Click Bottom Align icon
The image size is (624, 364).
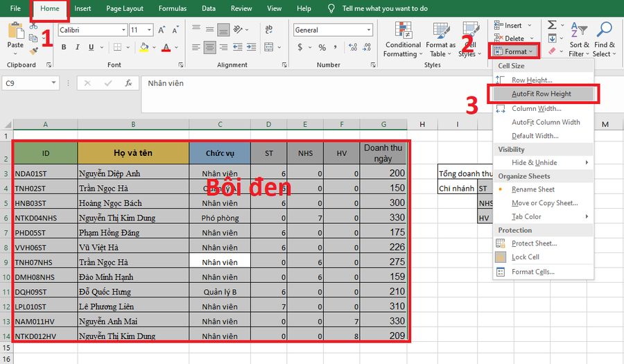[x=223, y=29]
